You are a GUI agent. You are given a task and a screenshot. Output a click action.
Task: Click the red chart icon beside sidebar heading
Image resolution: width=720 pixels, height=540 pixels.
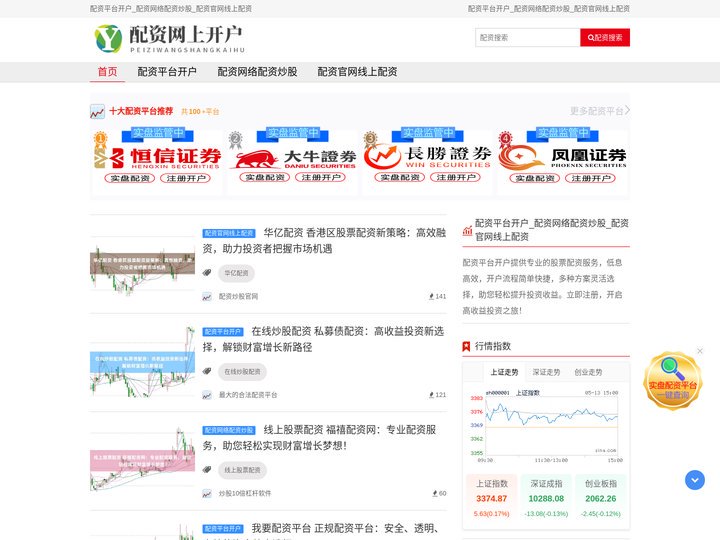(467, 231)
